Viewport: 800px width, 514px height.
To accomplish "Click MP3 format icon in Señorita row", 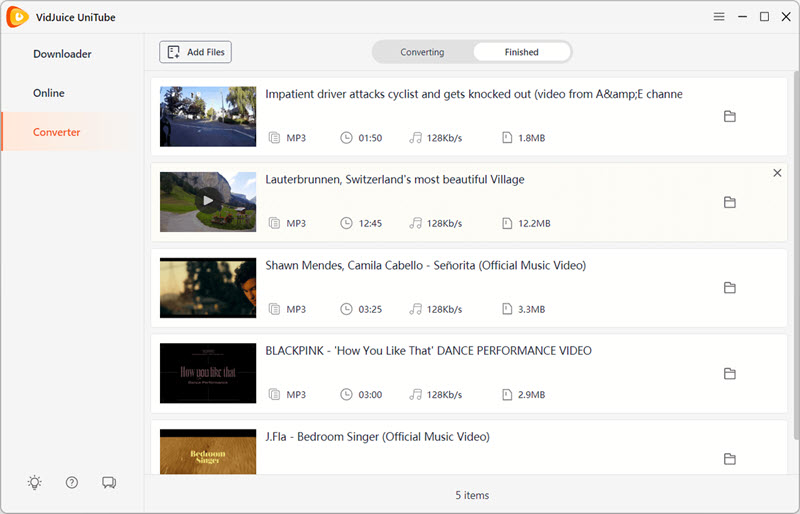I will (274, 309).
